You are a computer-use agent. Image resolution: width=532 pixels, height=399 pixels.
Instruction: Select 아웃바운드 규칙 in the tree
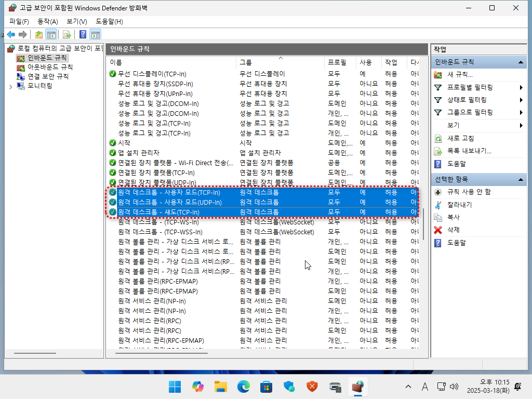[50, 67]
